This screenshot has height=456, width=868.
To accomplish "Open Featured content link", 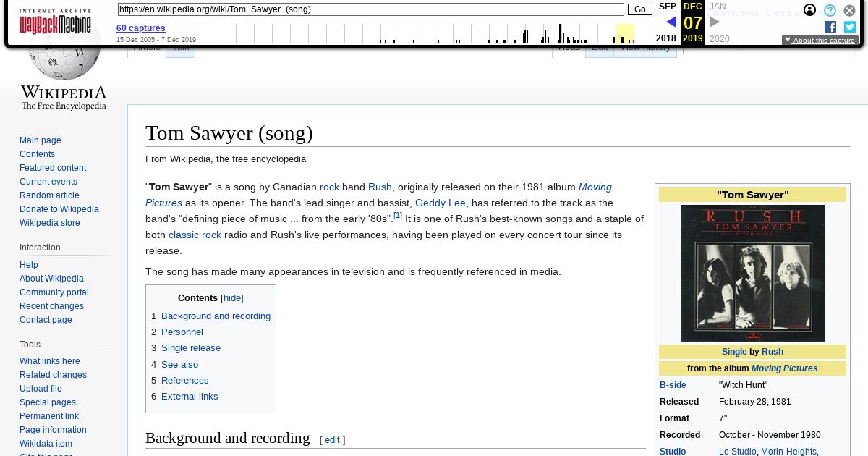I will [x=53, y=168].
